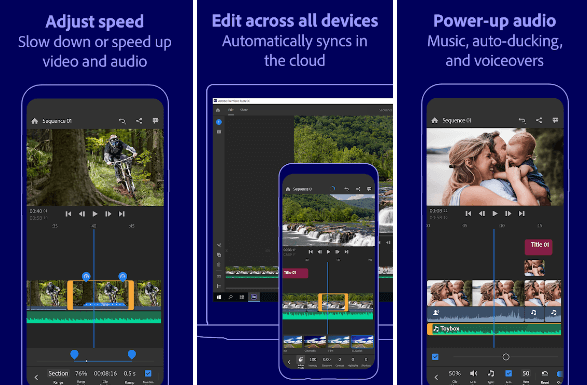Tap the home icon in the Power-up audio phone
The width and height of the screenshot is (587, 385).
coord(435,120)
